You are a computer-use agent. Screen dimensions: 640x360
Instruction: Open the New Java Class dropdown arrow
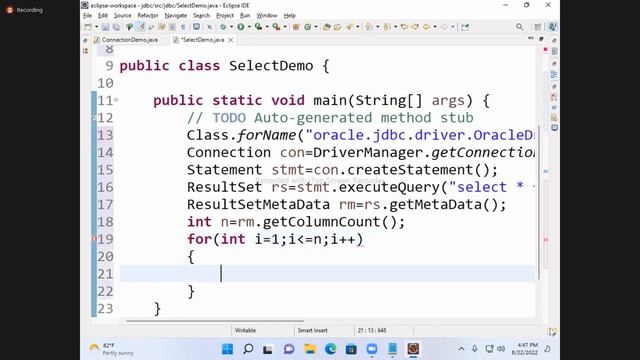click(316, 27)
